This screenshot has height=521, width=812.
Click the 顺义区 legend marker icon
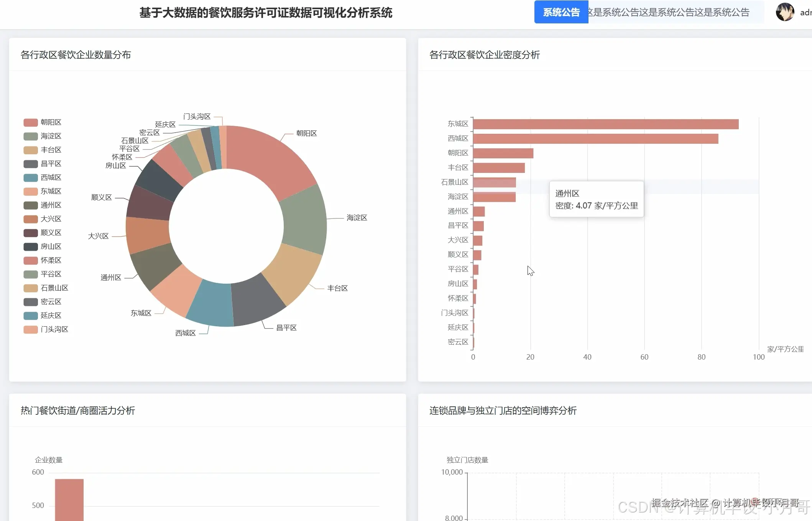[x=30, y=233]
